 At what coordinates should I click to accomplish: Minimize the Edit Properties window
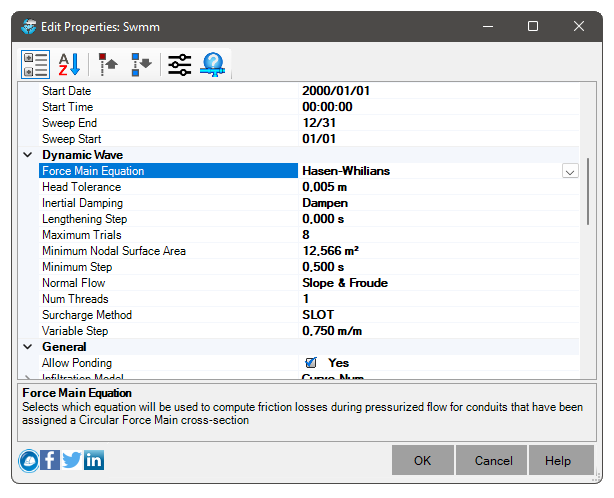coord(488,26)
